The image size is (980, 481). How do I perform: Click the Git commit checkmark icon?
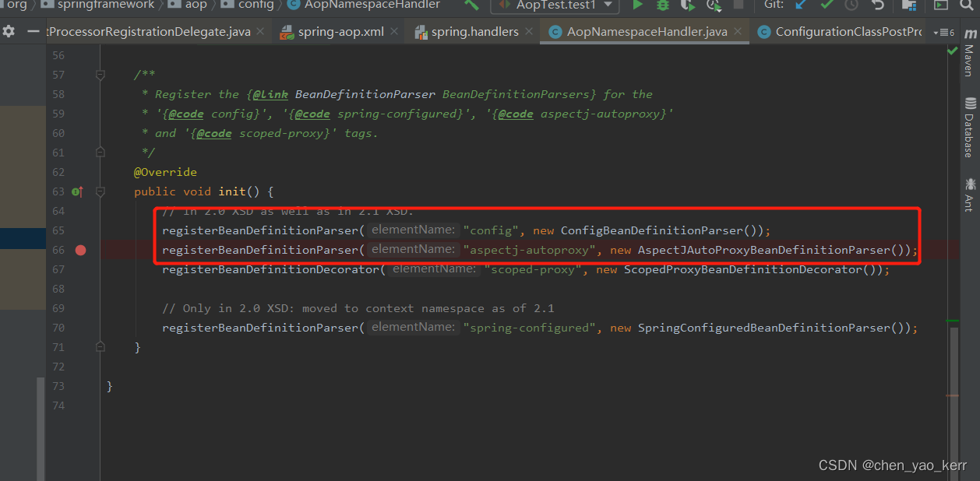[827, 5]
